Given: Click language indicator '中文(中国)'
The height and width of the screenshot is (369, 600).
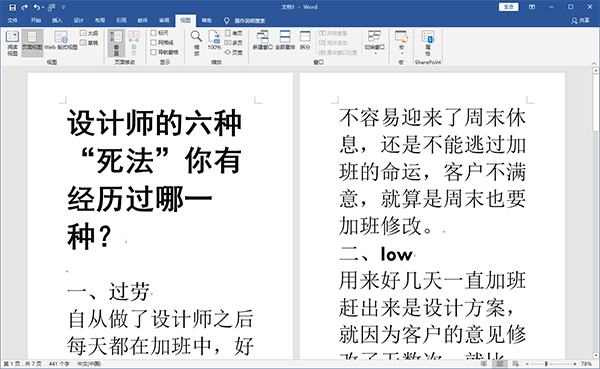Looking at the screenshot, I should click(89, 364).
